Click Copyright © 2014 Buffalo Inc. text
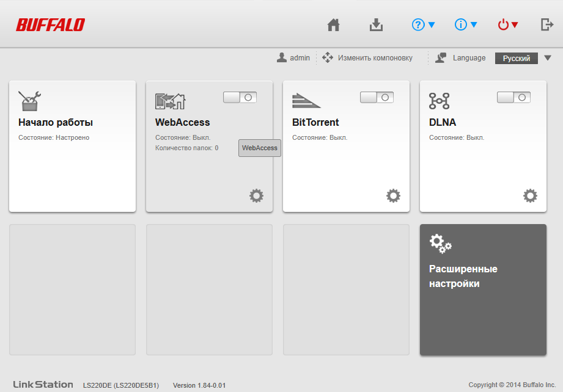Viewport: 563px width, 392px height. [x=512, y=385]
